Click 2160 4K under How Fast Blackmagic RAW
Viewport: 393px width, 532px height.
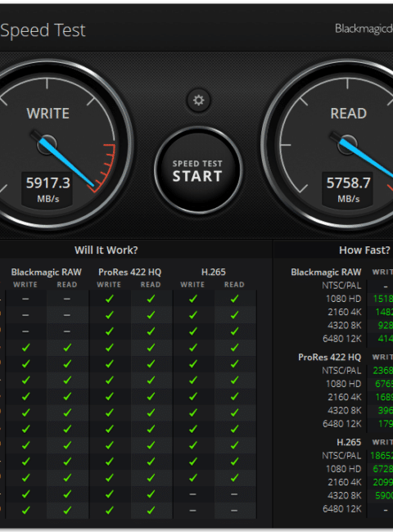pos(345,312)
